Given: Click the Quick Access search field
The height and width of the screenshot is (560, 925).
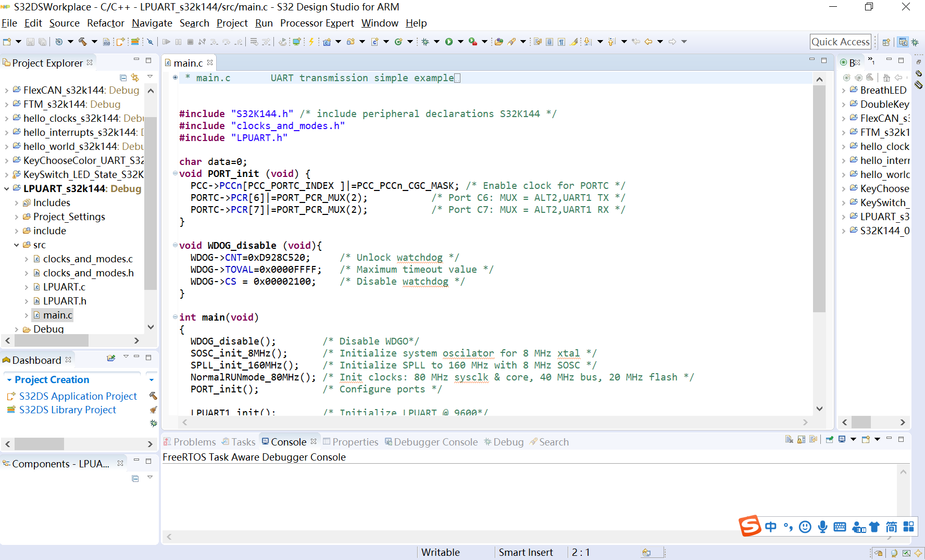Looking at the screenshot, I should [x=840, y=42].
